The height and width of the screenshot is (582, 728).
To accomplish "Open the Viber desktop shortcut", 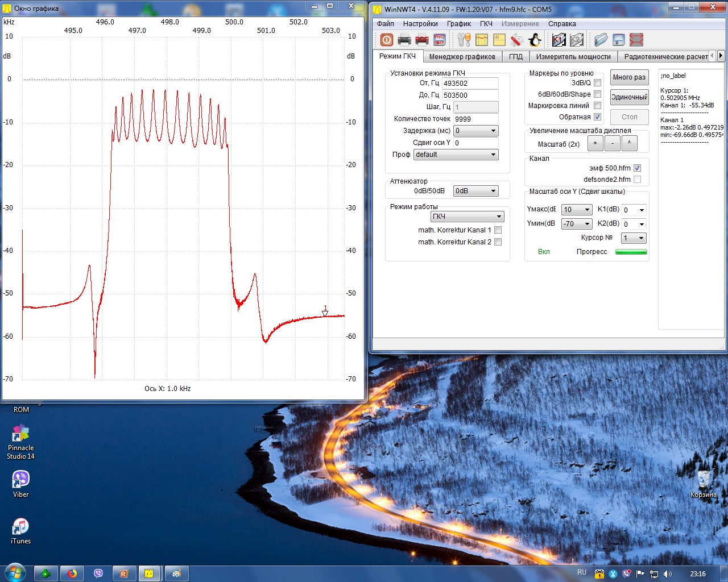I will 20,484.
